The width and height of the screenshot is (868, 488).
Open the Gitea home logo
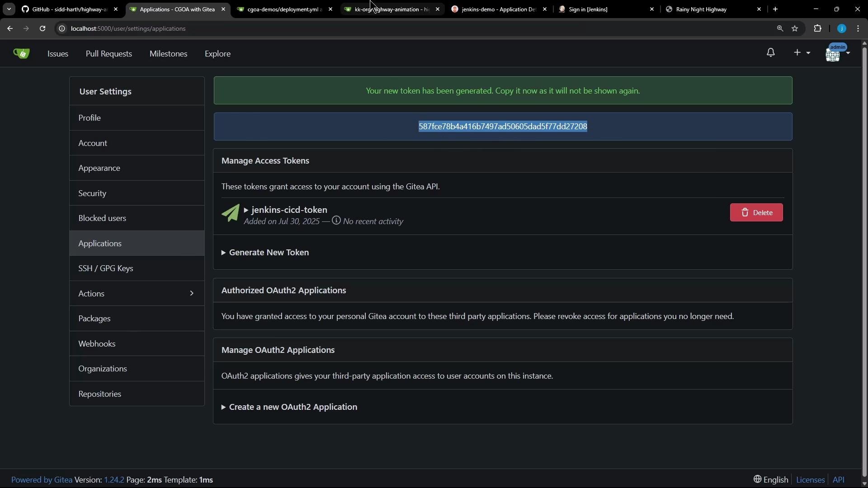click(x=21, y=53)
